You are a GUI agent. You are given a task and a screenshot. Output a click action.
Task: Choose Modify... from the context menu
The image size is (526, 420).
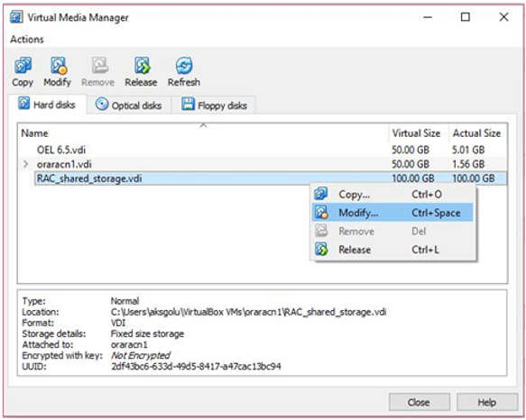pos(392,213)
